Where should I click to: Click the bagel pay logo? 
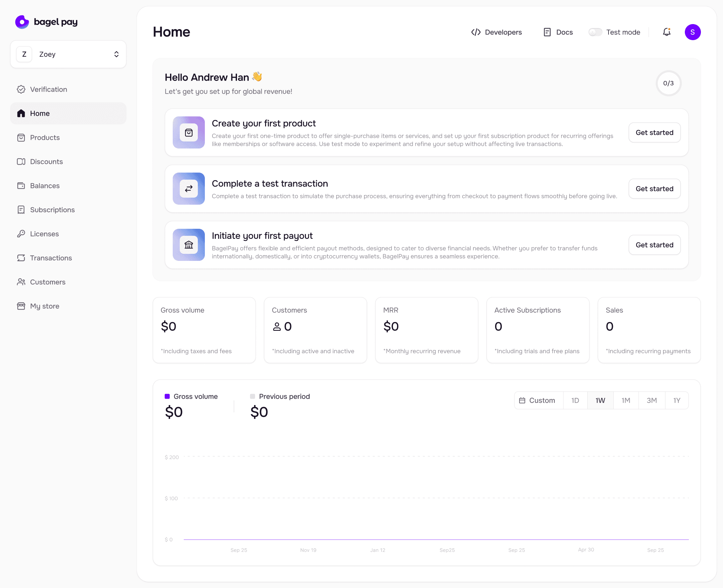tap(47, 22)
